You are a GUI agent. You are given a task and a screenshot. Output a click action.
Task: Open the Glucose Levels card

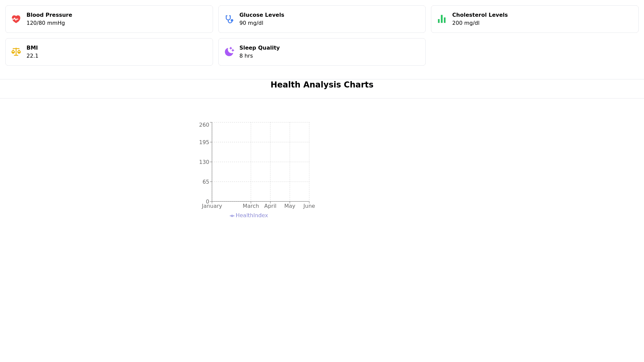pos(322,19)
